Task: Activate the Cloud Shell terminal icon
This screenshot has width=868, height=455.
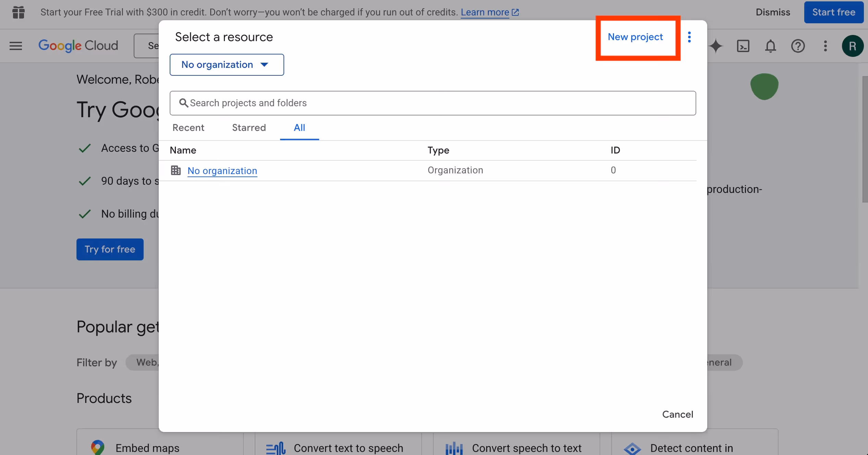Action: click(x=743, y=46)
